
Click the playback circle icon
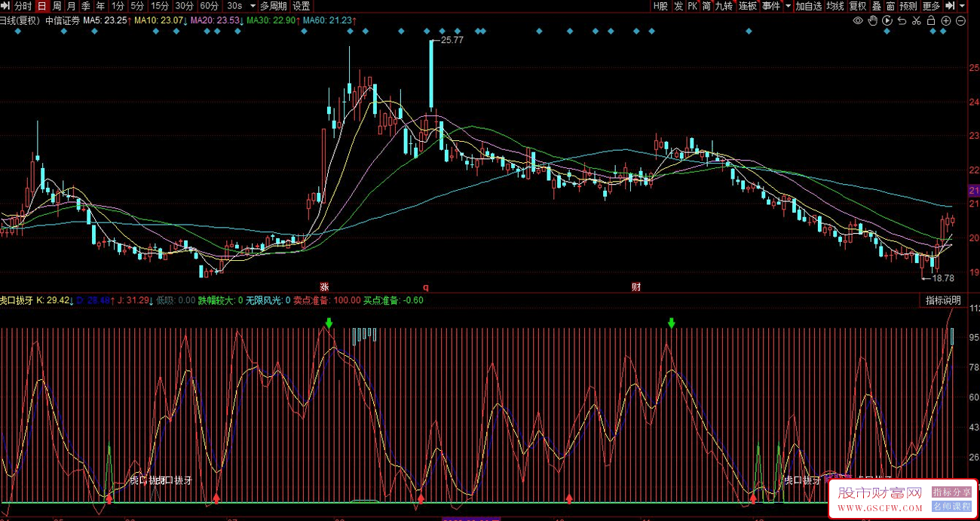point(887,20)
